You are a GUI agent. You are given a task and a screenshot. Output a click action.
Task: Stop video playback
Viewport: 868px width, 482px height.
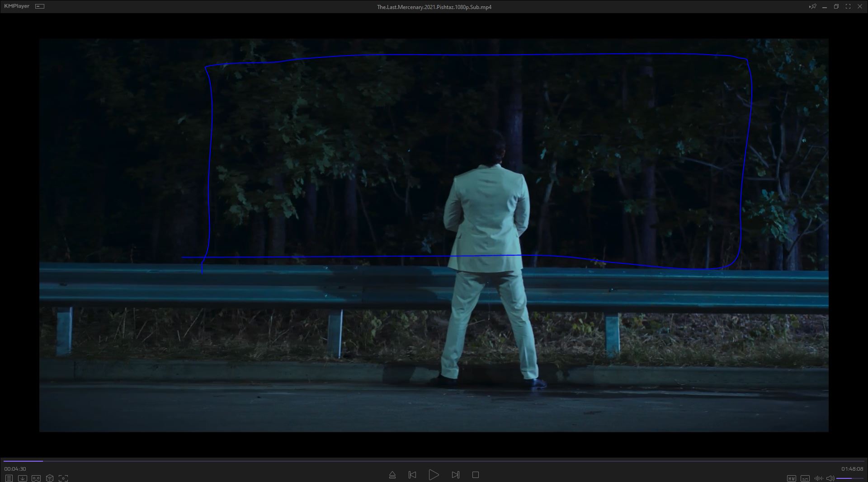[x=475, y=475]
